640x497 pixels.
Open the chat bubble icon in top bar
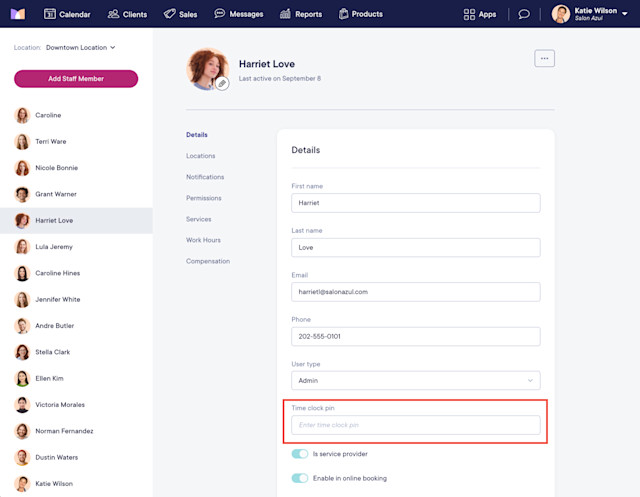click(524, 14)
